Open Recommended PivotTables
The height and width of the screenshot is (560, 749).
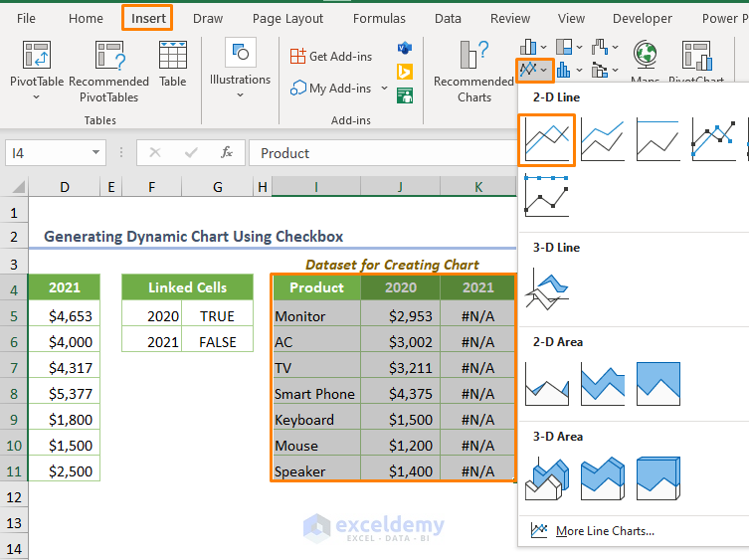point(108,72)
